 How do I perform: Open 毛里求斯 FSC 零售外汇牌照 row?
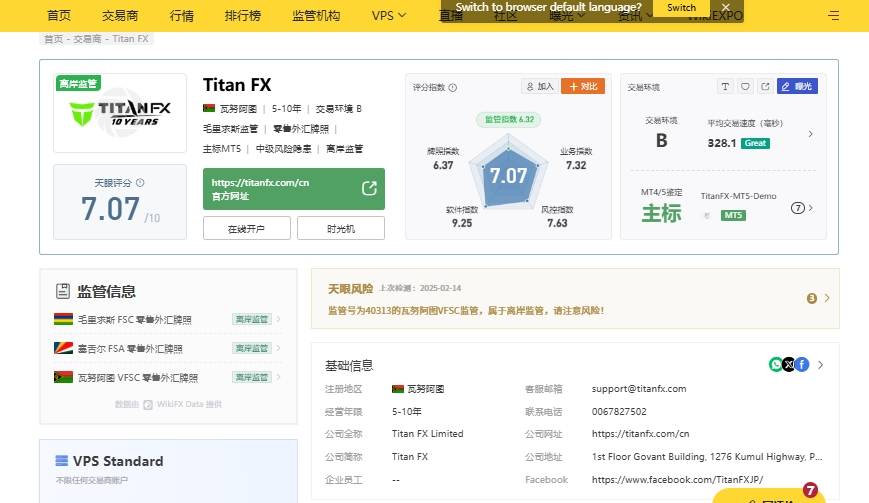tap(167, 319)
